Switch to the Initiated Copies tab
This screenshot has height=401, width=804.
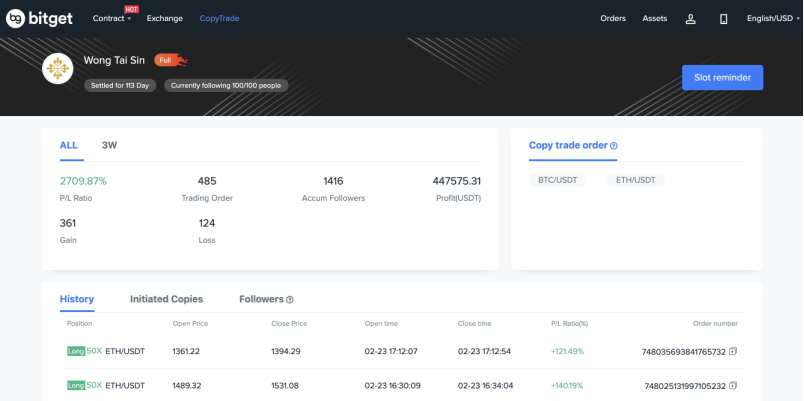click(167, 299)
